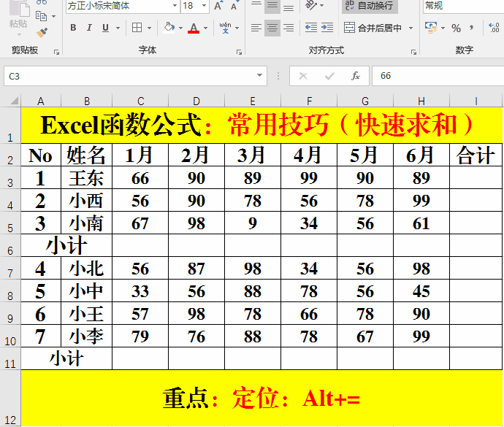Toggle 自动换行 wrap text
Viewport: 504px width, 427px height.
click(x=370, y=6)
